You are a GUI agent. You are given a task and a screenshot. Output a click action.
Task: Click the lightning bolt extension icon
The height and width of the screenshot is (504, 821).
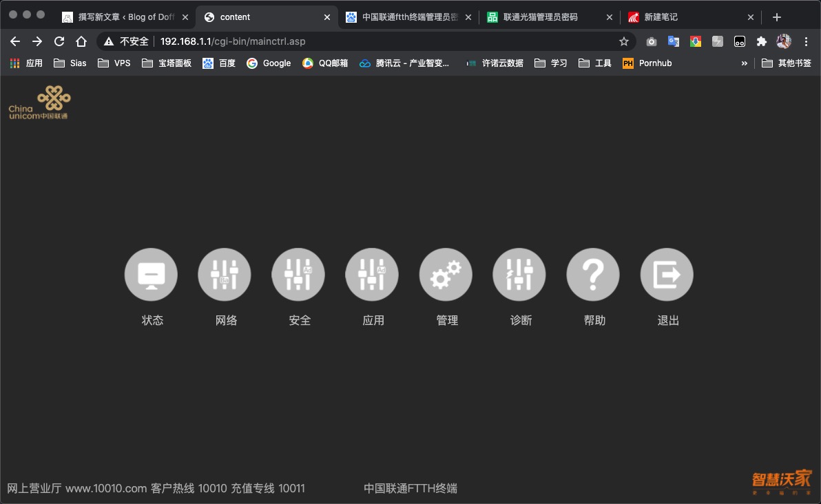pos(717,41)
